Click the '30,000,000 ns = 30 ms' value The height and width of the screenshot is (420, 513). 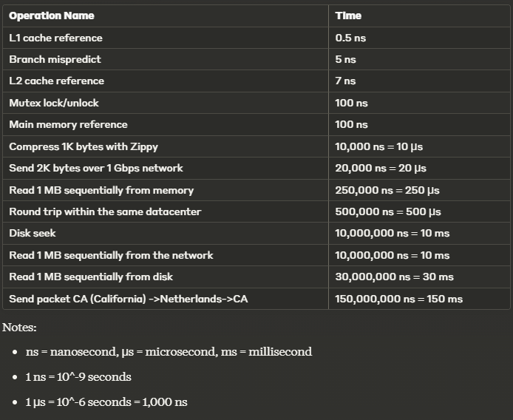coord(394,277)
